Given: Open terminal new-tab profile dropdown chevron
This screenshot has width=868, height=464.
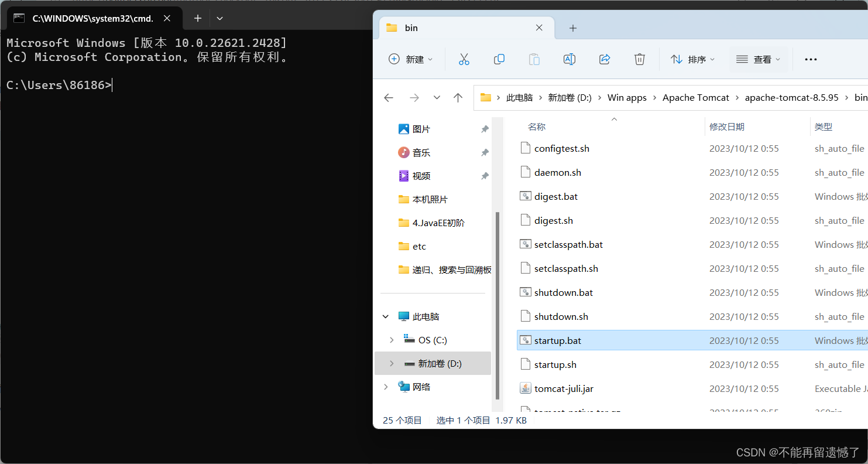Looking at the screenshot, I should click(219, 18).
